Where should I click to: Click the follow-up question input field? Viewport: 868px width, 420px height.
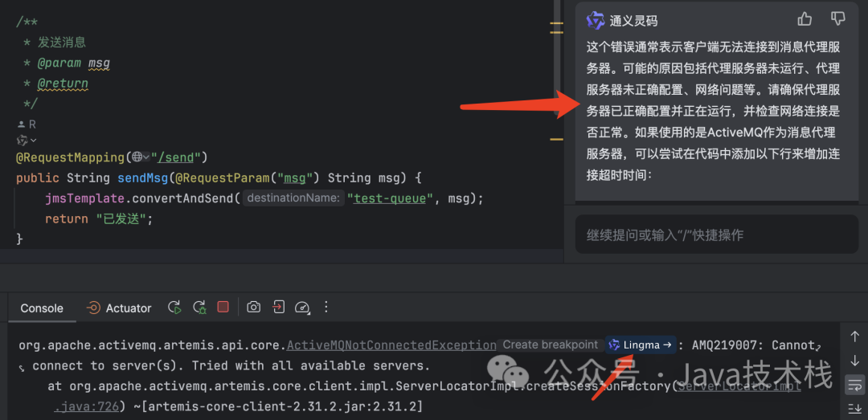pos(717,234)
